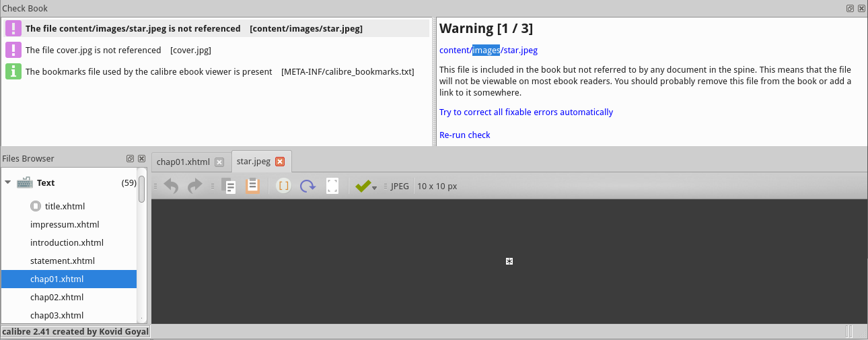The image size is (868, 340).
Task: Collapse the Text section in Files Browser
Action: point(8,182)
